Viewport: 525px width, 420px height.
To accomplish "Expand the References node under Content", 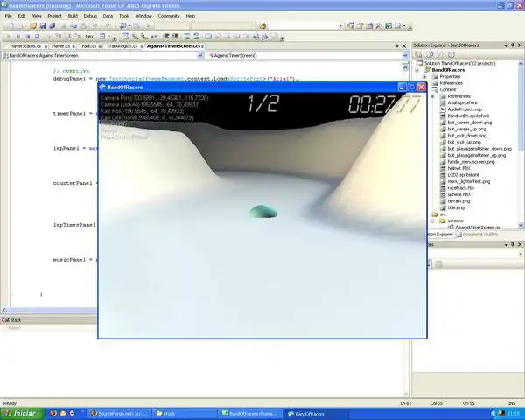I will click(432, 96).
